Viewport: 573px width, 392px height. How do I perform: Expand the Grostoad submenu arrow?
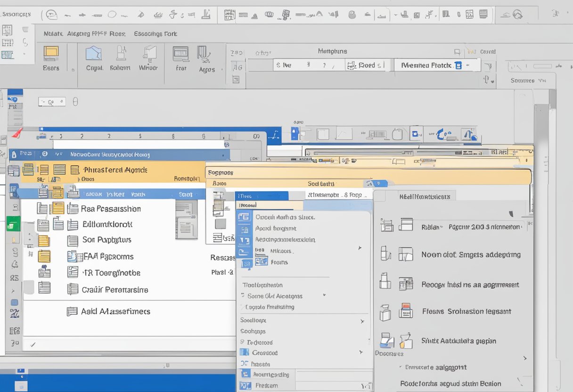(x=361, y=352)
